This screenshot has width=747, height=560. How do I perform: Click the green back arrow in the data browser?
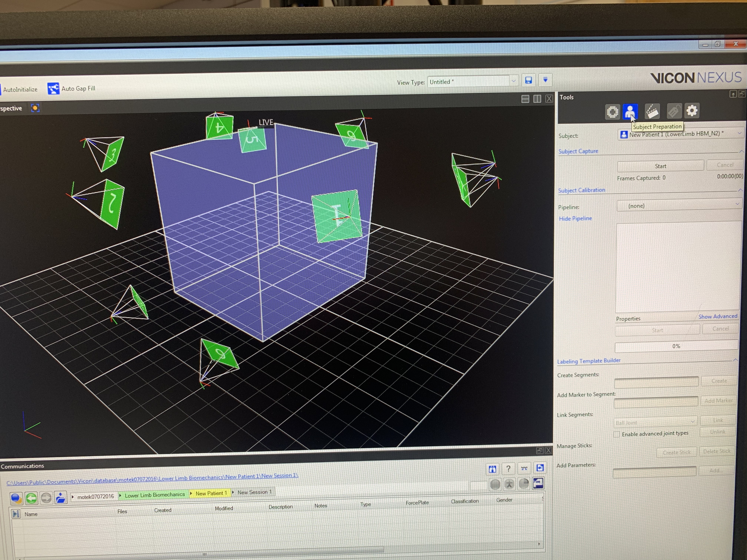pos(31,498)
